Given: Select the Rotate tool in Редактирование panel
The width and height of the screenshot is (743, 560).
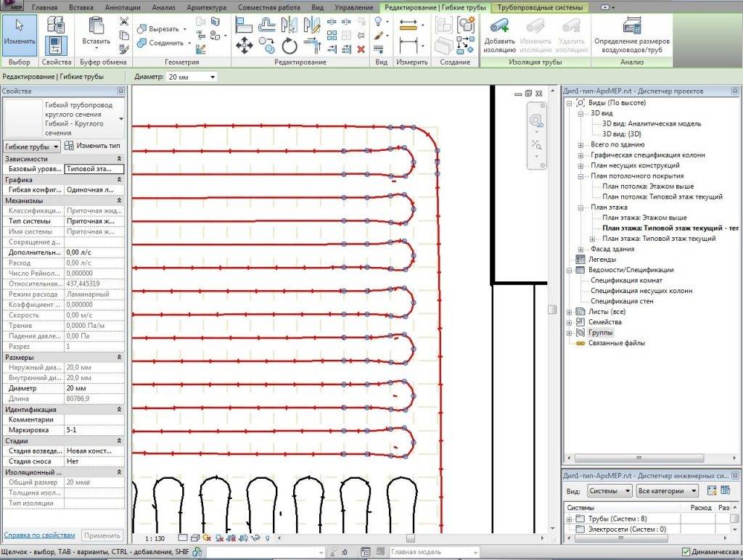Looking at the screenshot, I should [290, 46].
